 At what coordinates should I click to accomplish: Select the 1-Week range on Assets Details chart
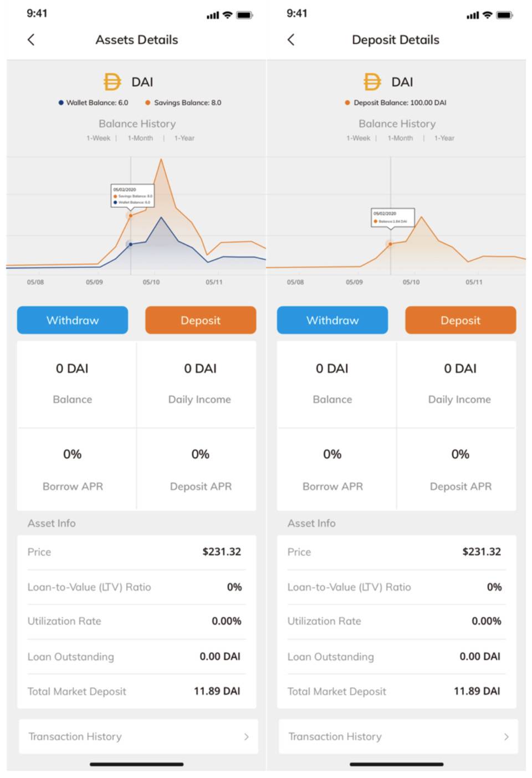coord(99,138)
